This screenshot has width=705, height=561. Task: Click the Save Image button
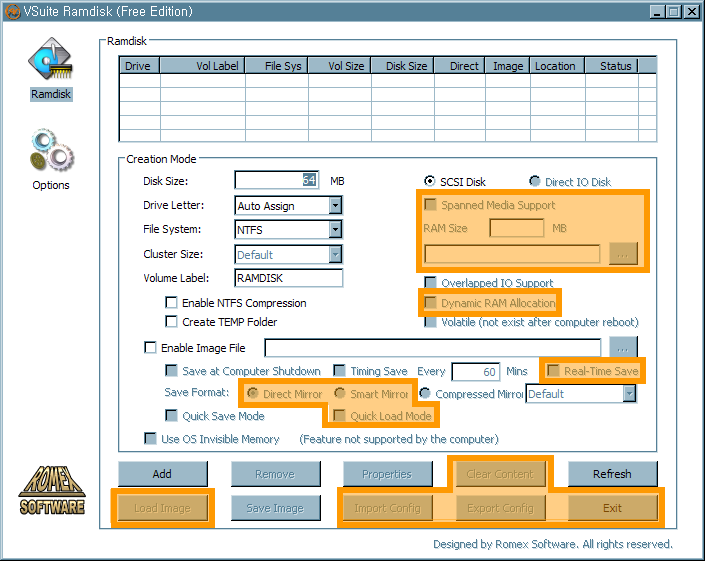click(276, 508)
